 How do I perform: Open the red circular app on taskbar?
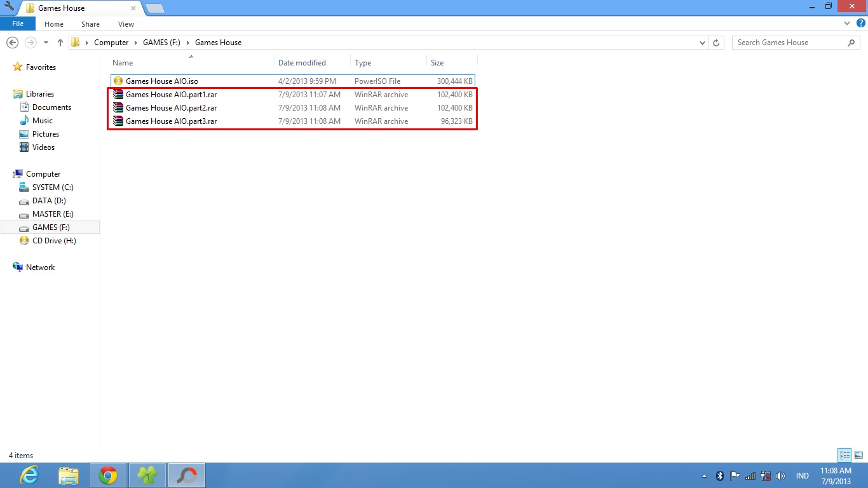(187, 475)
